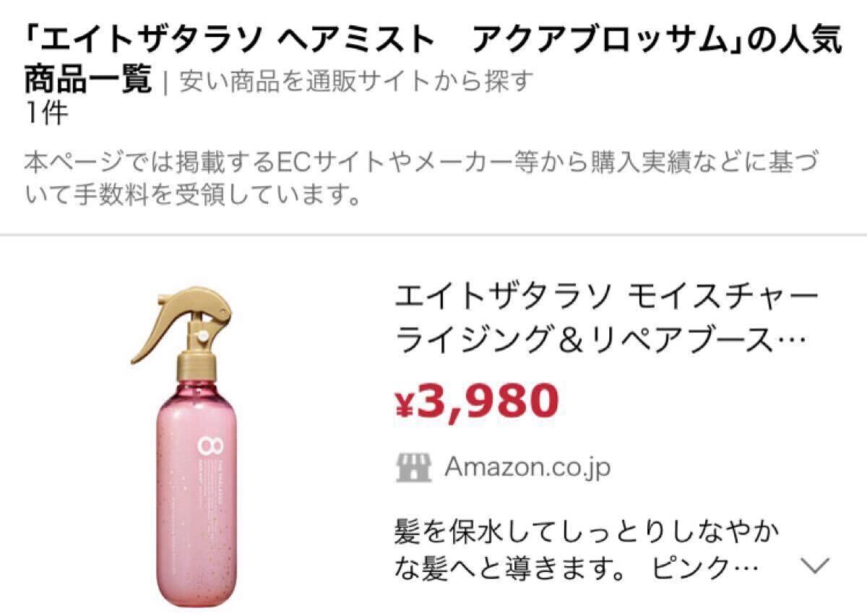The height and width of the screenshot is (616, 867).
Task: Click the いて手数料を受領しています disclaimer line
Action: (x=191, y=196)
